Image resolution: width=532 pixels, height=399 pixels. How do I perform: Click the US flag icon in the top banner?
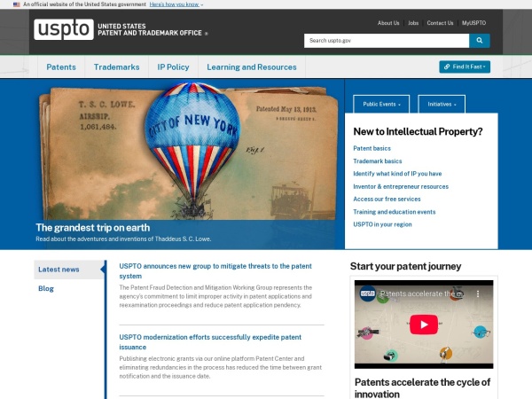16,4
